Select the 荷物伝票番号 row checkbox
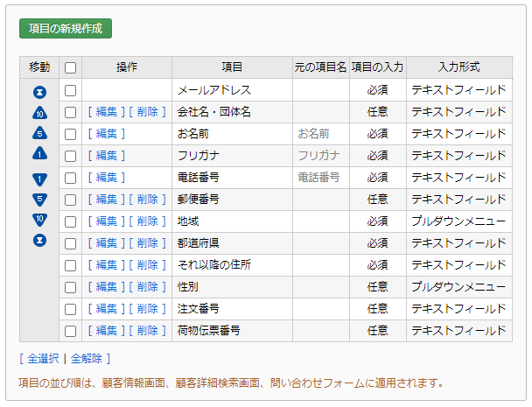This screenshot has height=407, width=532. (70, 331)
